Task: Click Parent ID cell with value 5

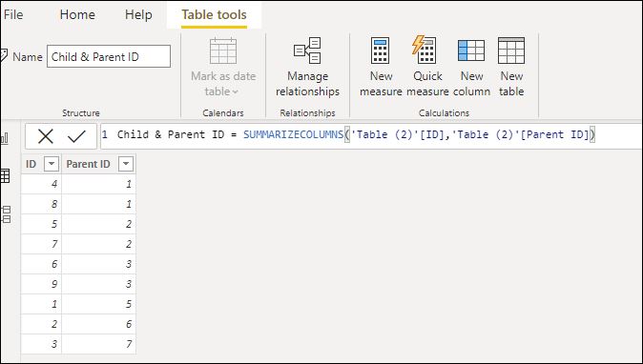Action: click(99, 304)
